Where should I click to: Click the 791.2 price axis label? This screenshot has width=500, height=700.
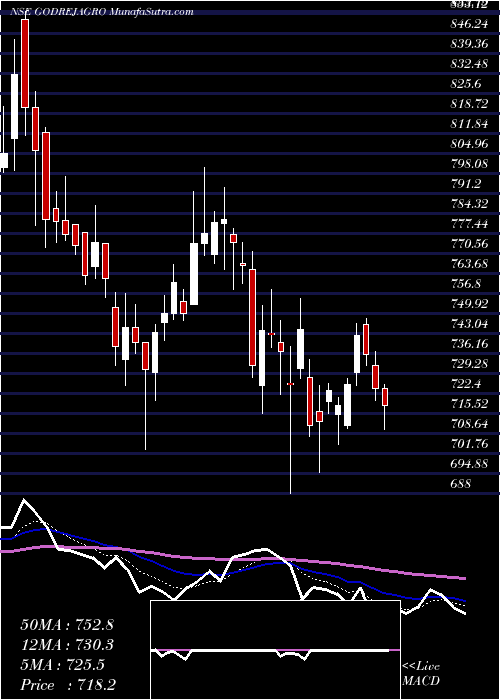coord(466,184)
